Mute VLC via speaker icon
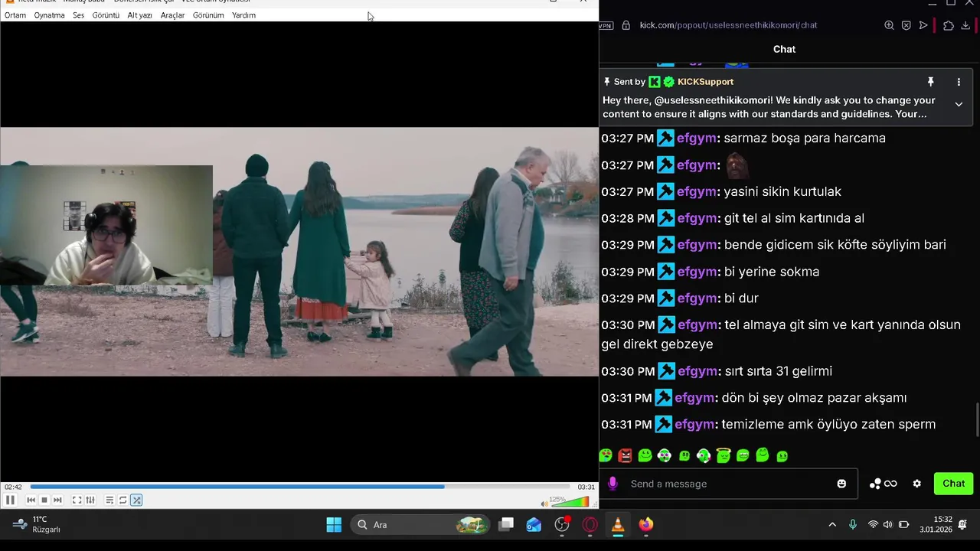 point(544,504)
